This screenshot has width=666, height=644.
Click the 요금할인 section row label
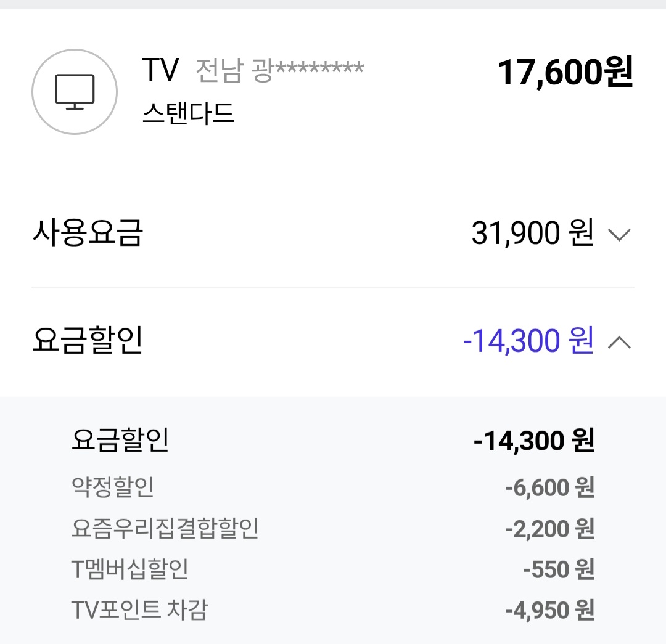[88, 341]
